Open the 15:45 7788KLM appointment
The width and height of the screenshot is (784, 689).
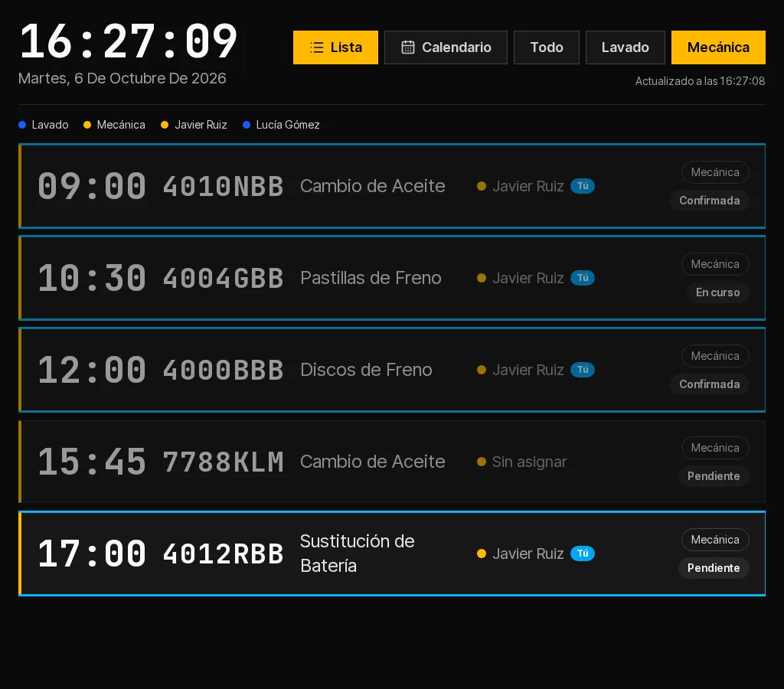click(392, 462)
